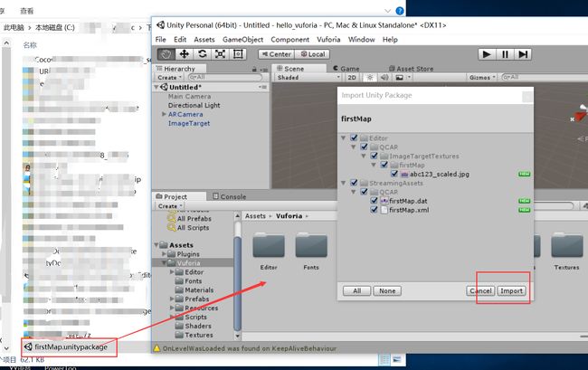Uncheck the firstMap folder checkbox

click(x=384, y=165)
